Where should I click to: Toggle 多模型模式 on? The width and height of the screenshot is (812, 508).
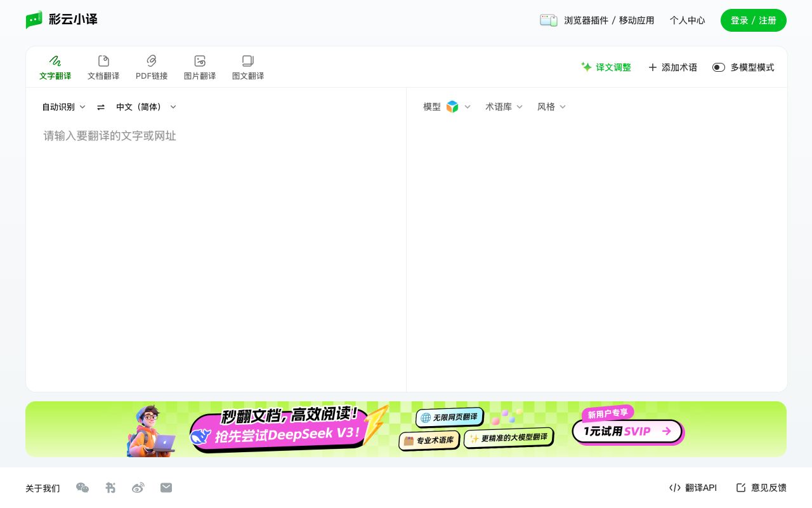(719, 67)
